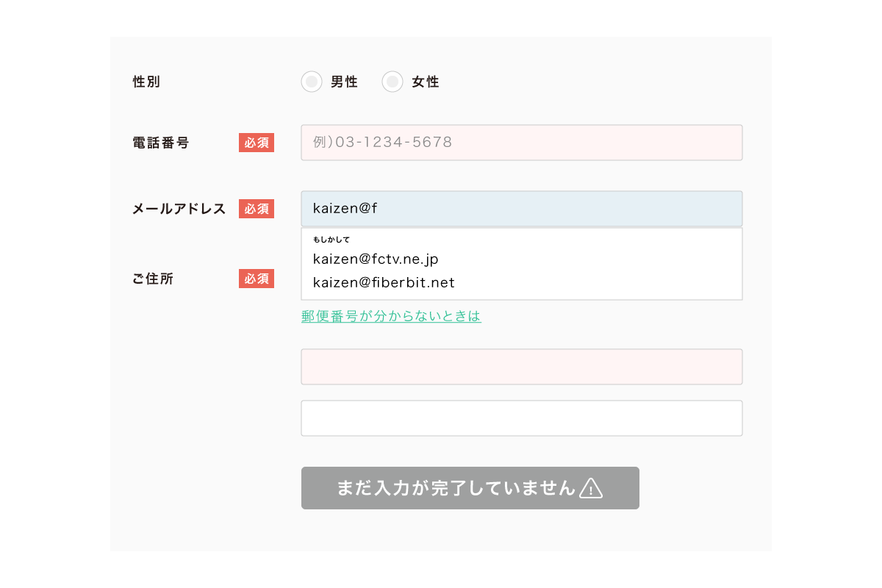Click the ご住所 field label
Screen dimensions: 882x588
tap(151, 279)
